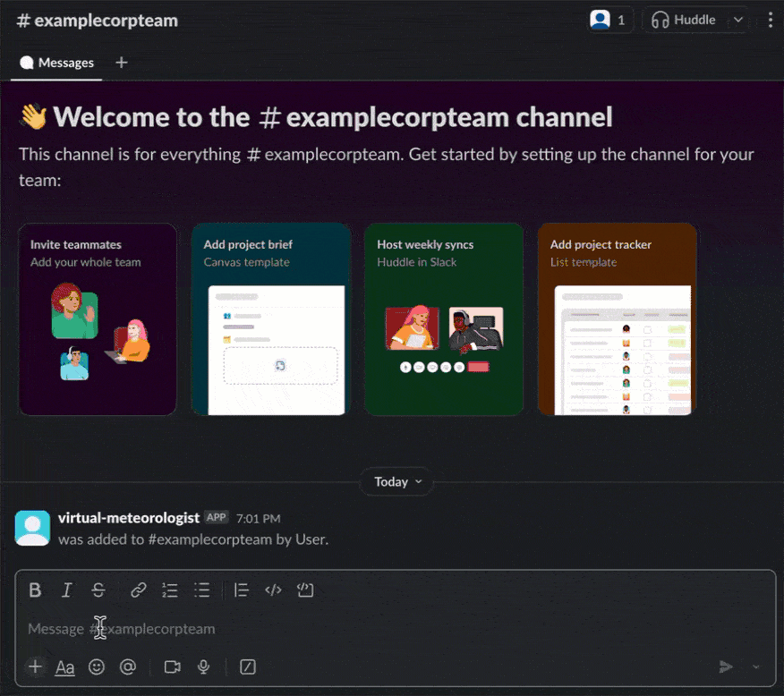The height and width of the screenshot is (696, 784).
Task: Select the italic formatting icon
Action: (66, 590)
